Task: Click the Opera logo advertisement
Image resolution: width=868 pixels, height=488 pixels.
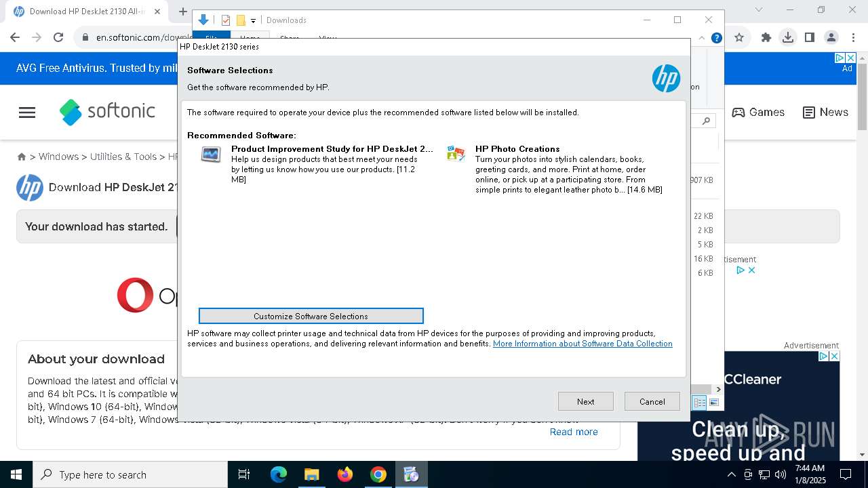Action: (x=135, y=295)
